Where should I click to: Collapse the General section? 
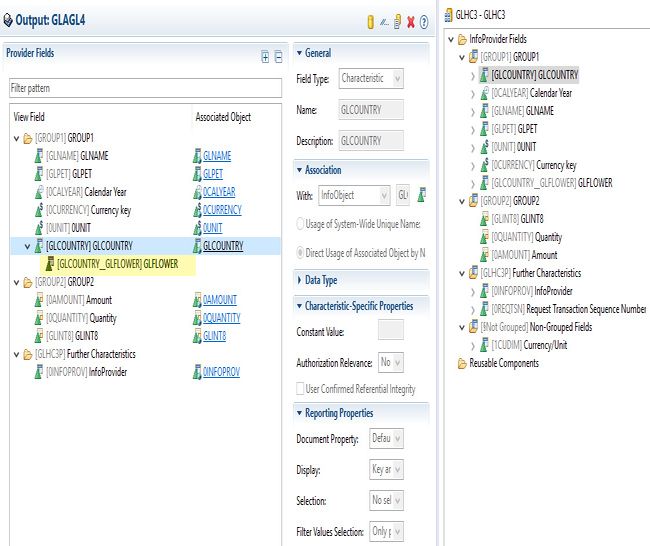pyautogui.click(x=299, y=53)
